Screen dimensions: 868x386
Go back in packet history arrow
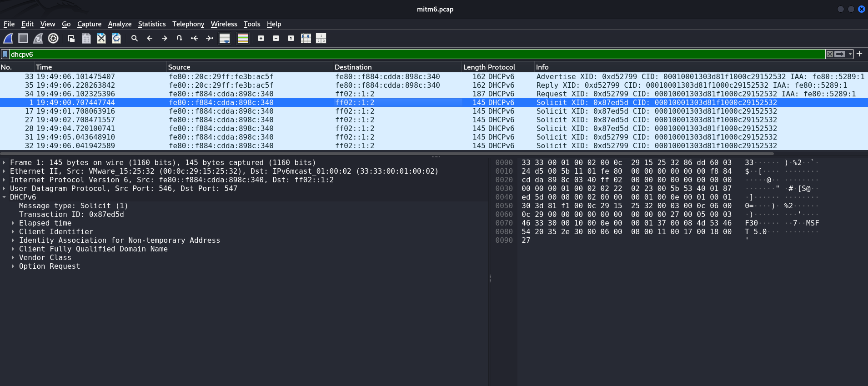tap(150, 39)
